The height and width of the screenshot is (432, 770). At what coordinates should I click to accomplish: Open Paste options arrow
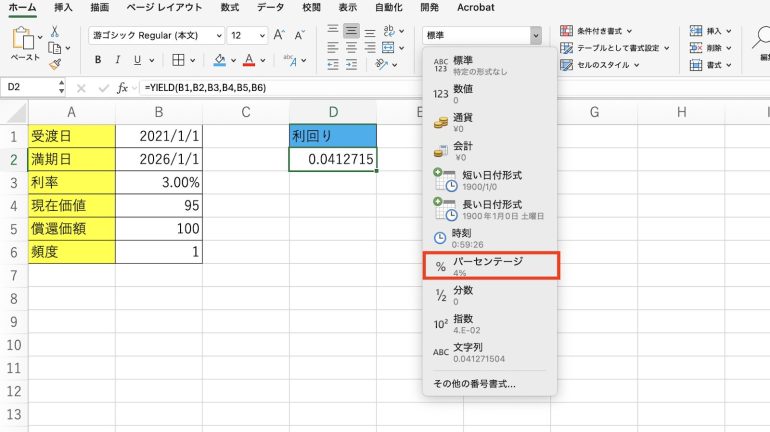(x=40, y=37)
